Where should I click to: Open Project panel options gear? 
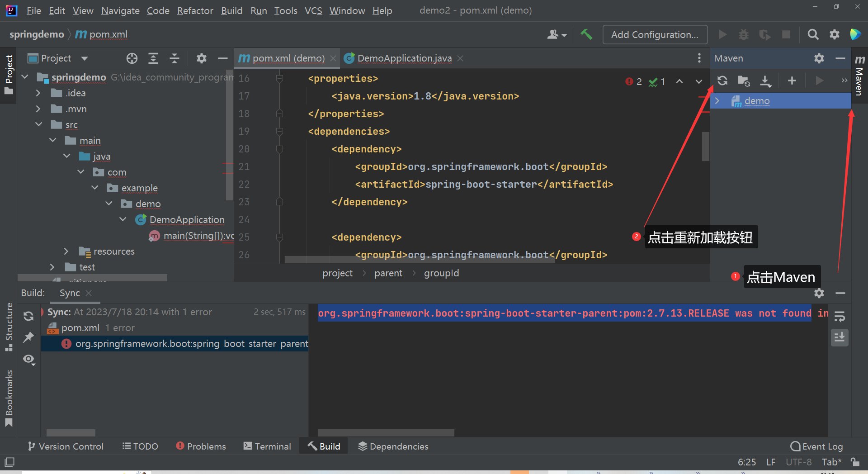pyautogui.click(x=201, y=58)
